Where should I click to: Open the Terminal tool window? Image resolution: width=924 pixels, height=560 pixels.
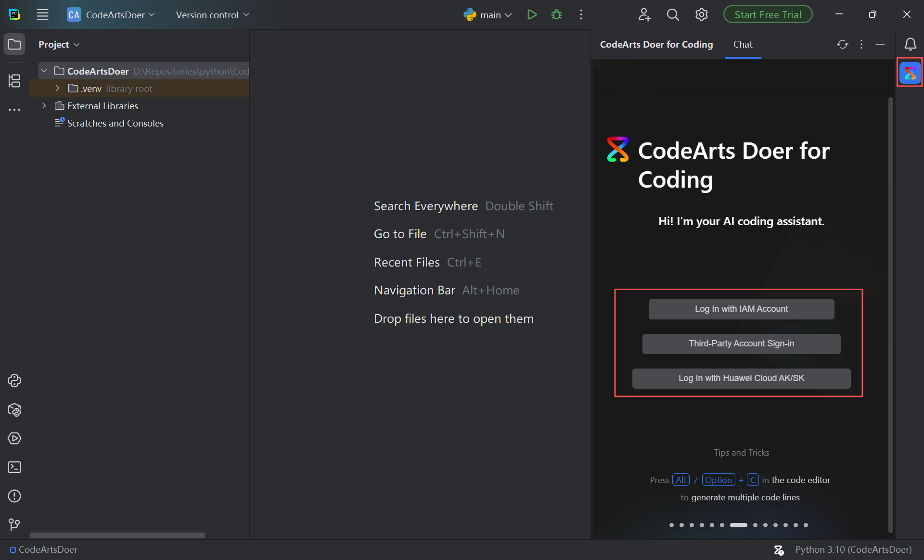(x=14, y=467)
